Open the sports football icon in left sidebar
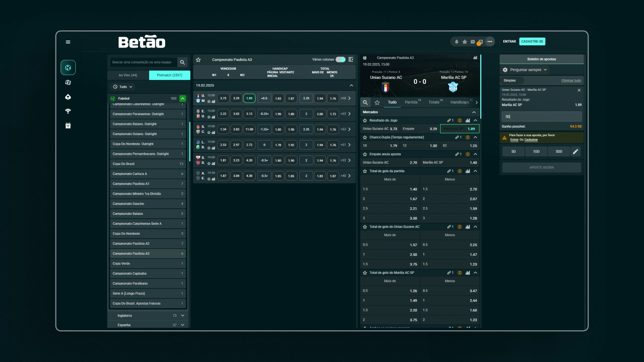The image size is (644, 362). coord(68,68)
